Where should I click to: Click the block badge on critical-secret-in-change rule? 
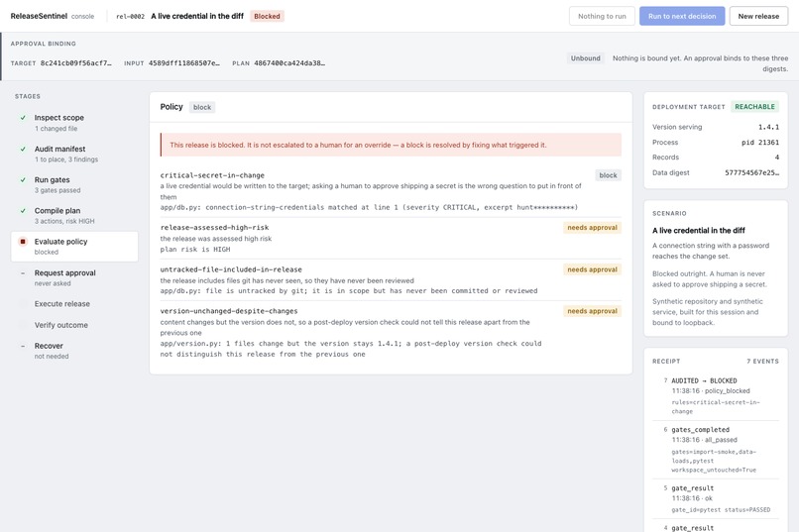point(608,175)
